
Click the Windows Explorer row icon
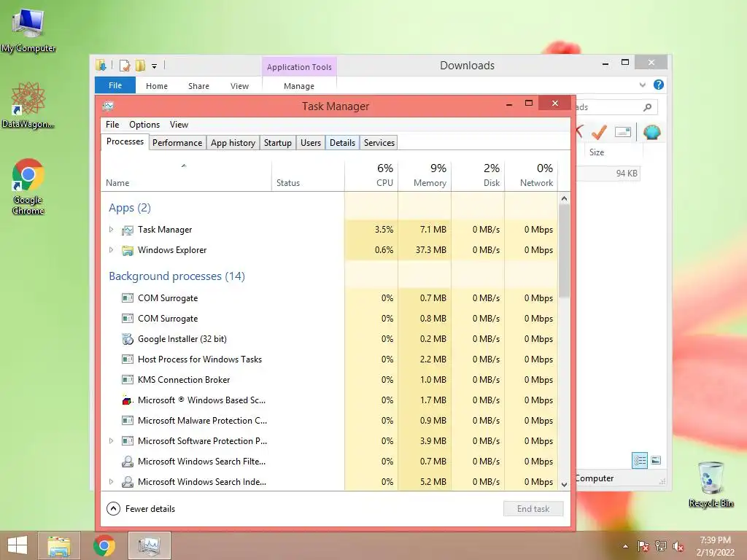(x=127, y=251)
